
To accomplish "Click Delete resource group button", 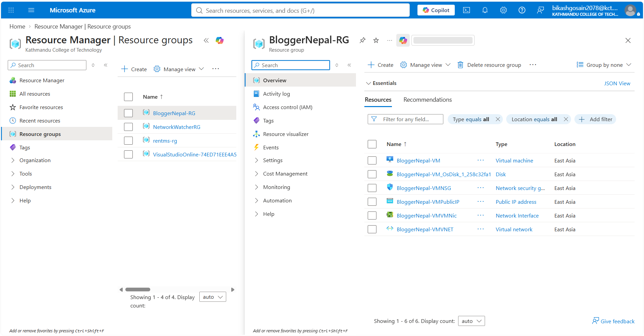I will pyautogui.click(x=489, y=65).
